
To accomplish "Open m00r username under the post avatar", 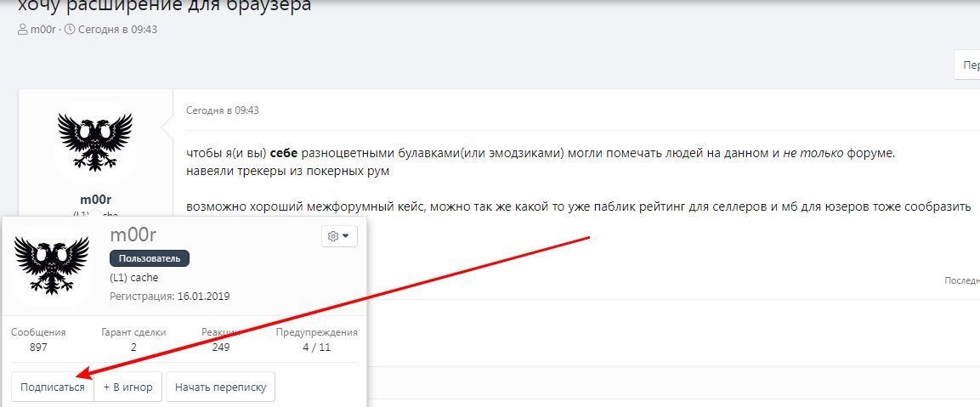I will pyautogui.click(x=96, y=200).
